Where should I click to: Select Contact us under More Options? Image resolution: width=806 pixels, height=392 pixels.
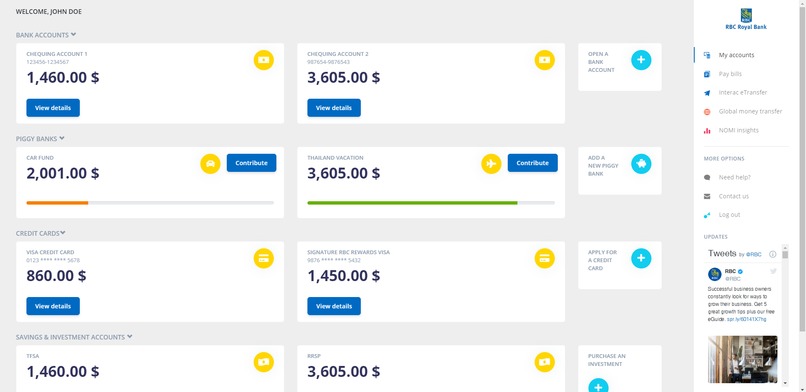[734, 196]
